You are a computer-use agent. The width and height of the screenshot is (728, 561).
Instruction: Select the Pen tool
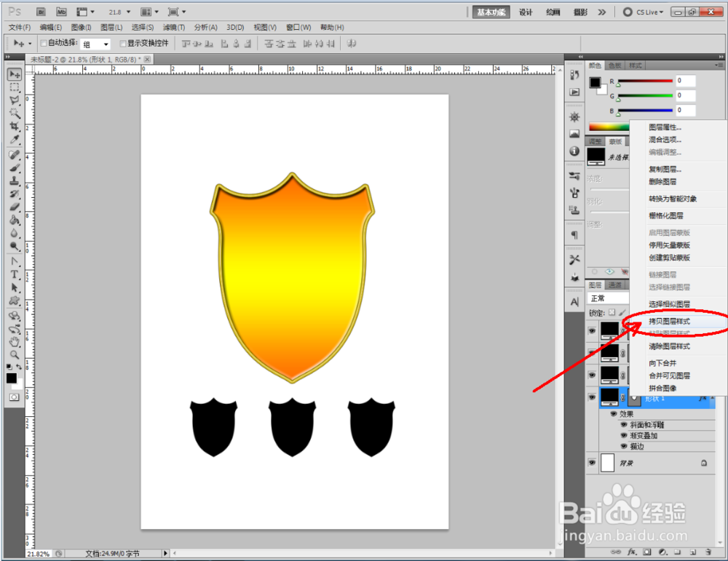pyautogui.click(x=15, y=261)
